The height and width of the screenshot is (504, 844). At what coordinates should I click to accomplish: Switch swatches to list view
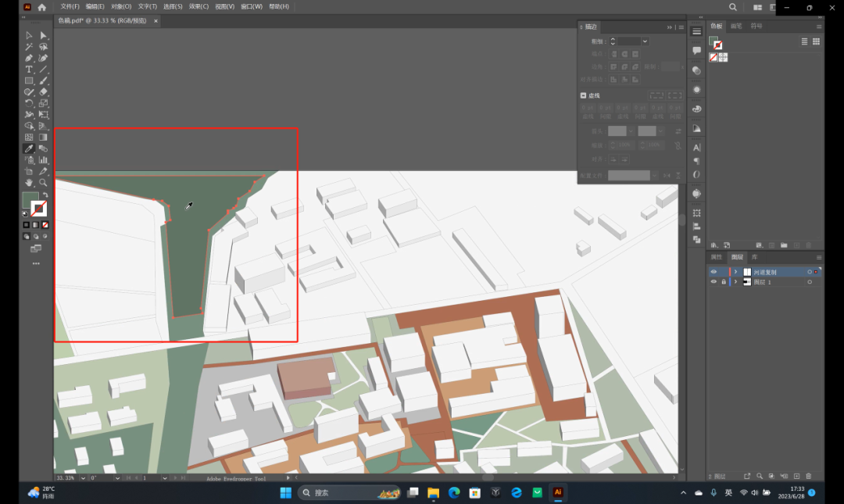[804, 41]
